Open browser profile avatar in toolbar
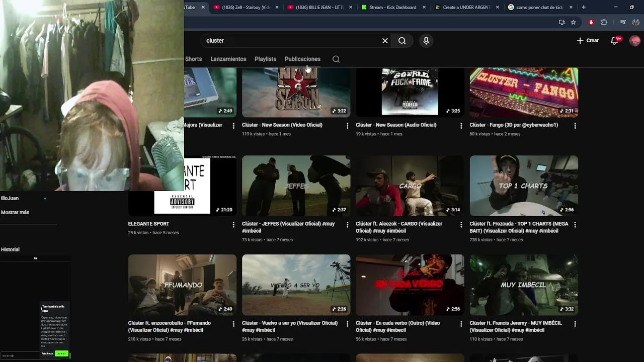Image resolution: width=644 pixels, height=362 pixels. (635, 22)
